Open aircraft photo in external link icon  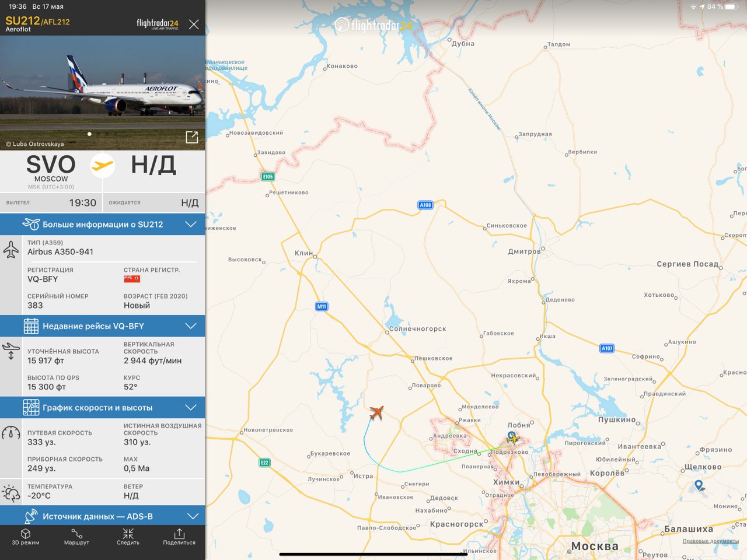(191, 137)
